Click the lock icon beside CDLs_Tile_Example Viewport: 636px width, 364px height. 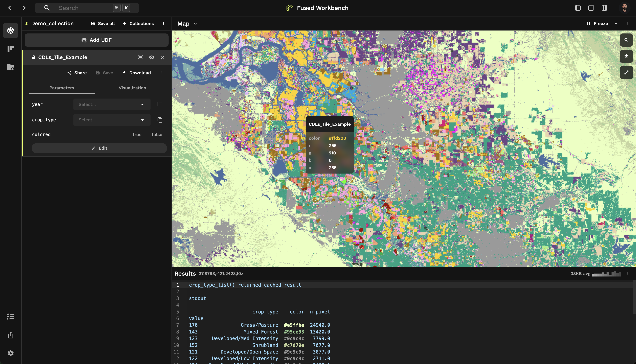click(34, 58)
